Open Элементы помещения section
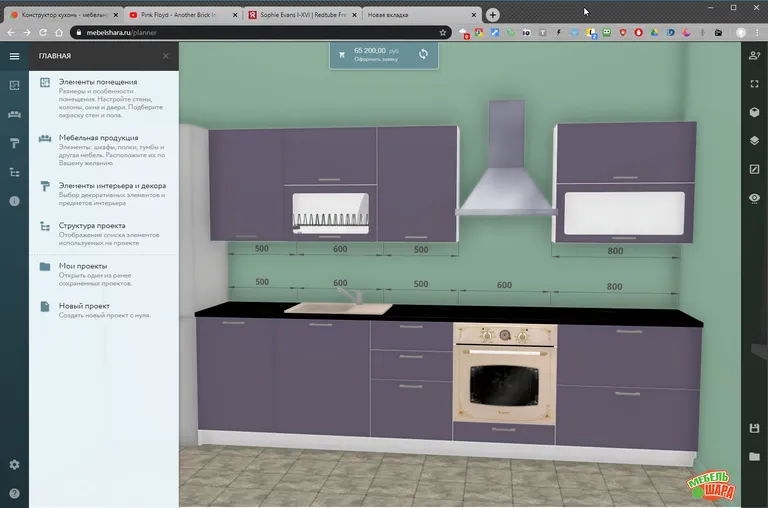Image resolution: width=768 pixels, height=508 pixels. (x=104, y=98)
